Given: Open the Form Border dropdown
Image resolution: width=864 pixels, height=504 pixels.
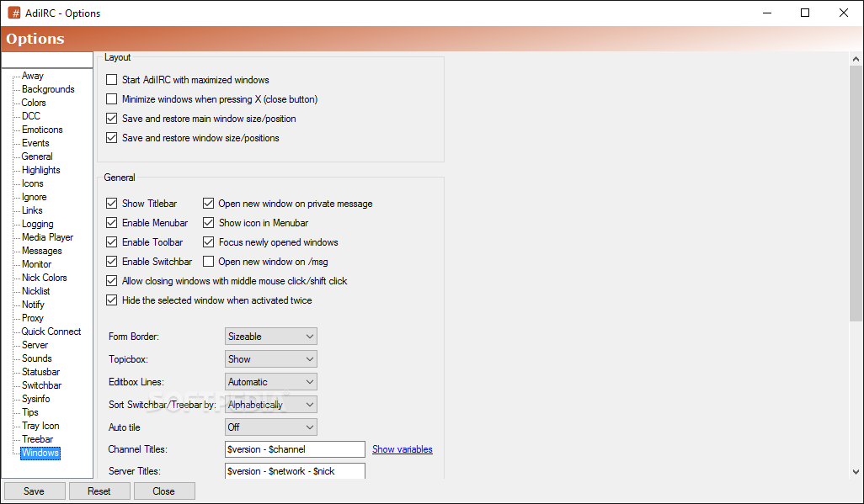Looking at the screenshot, I should pos(271,336).
